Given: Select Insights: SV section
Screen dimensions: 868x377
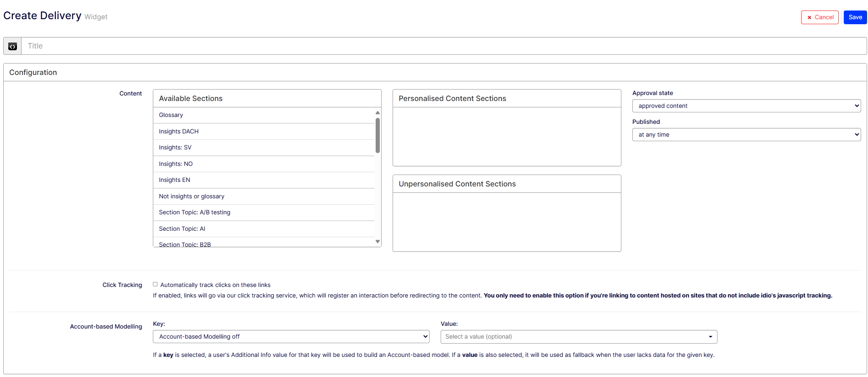Looking at the screenshot, I should (264, 148).
